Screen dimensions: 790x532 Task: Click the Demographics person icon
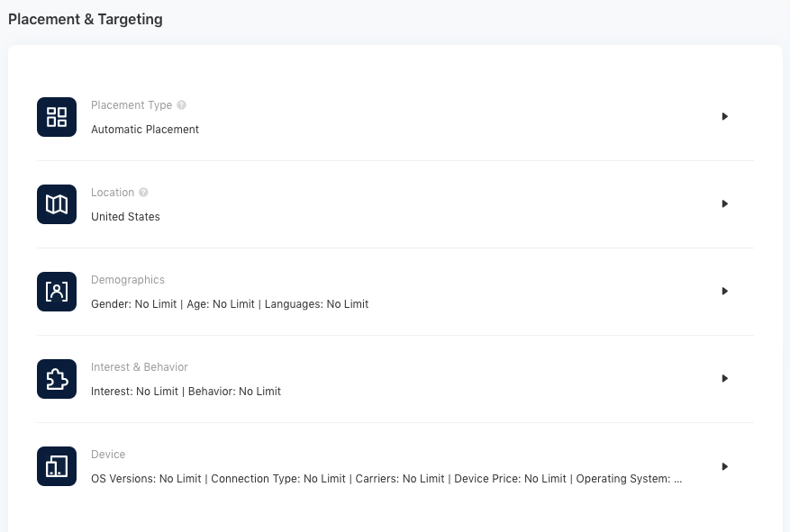point(57,292)
